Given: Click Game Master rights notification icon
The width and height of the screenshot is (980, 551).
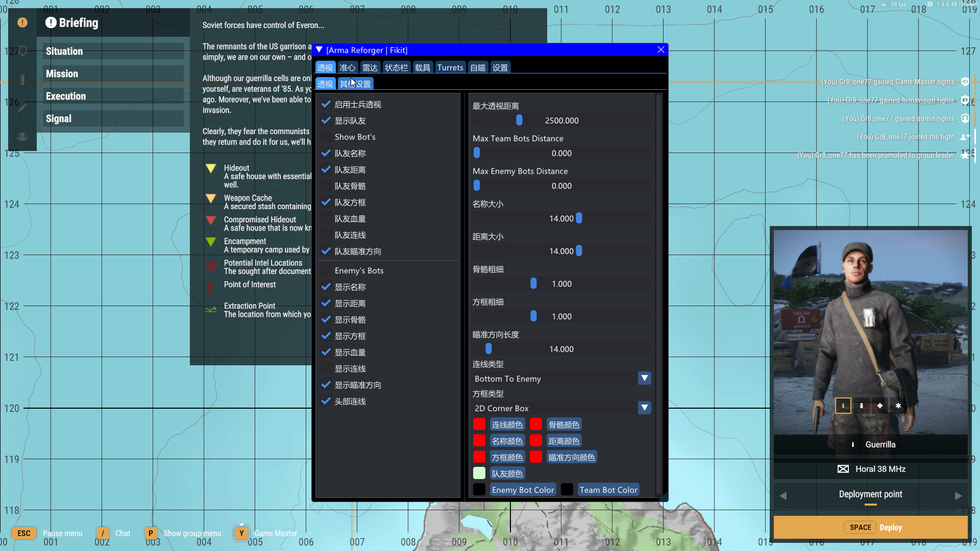Looking at the screenshot, I should (965, 82).
